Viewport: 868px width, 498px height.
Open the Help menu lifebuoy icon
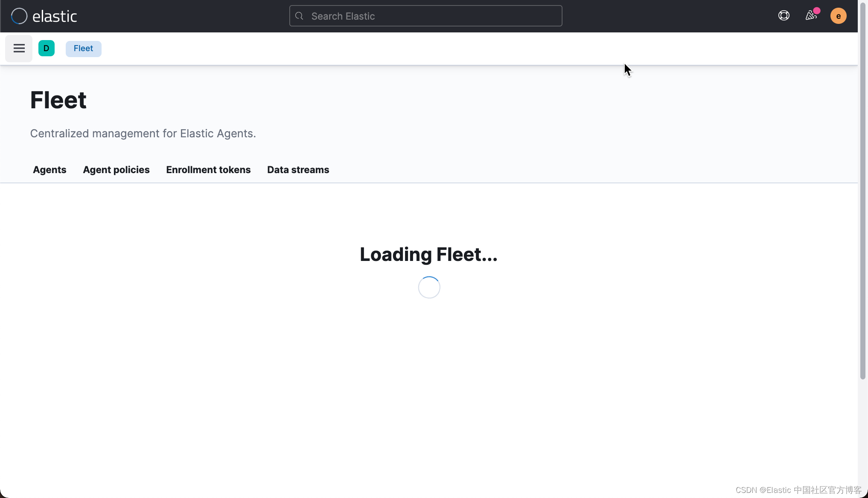[784, 16]
